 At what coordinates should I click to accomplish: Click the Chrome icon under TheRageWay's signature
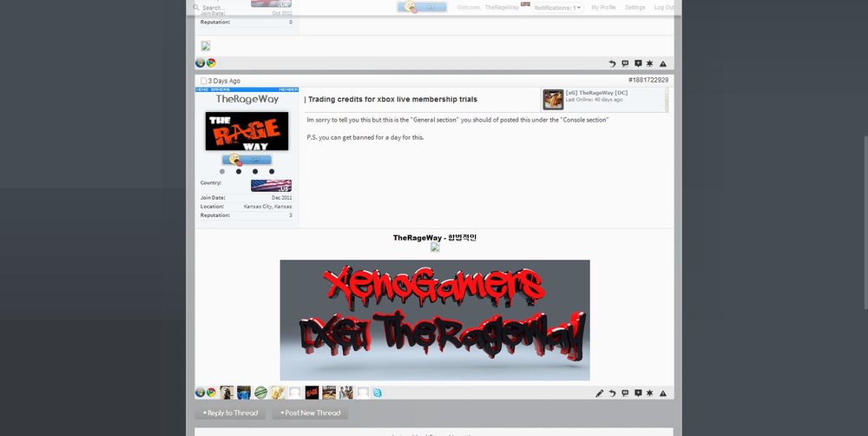[211, 393]
